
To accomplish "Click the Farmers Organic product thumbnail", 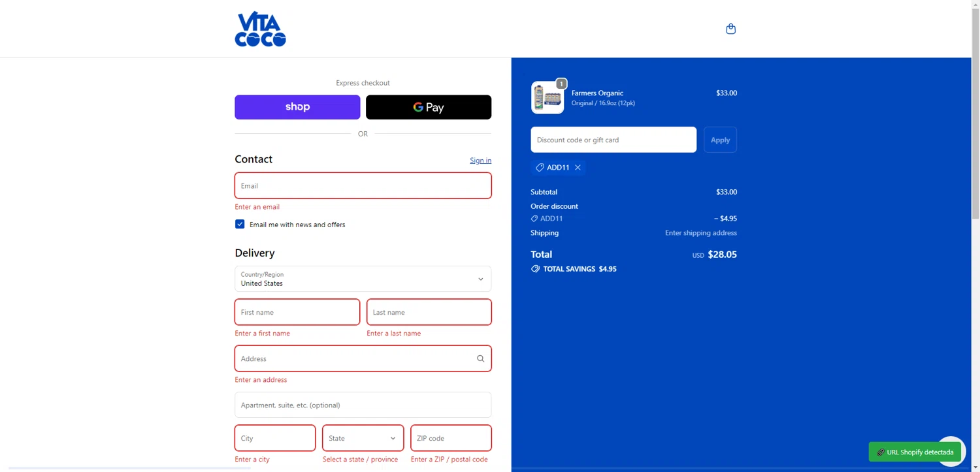I will [547, 98].
